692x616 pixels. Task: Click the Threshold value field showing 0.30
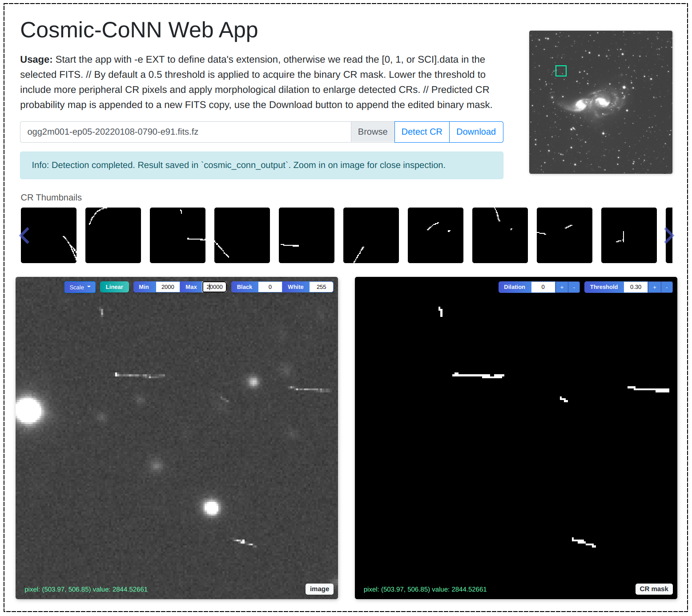click(636, 287)
